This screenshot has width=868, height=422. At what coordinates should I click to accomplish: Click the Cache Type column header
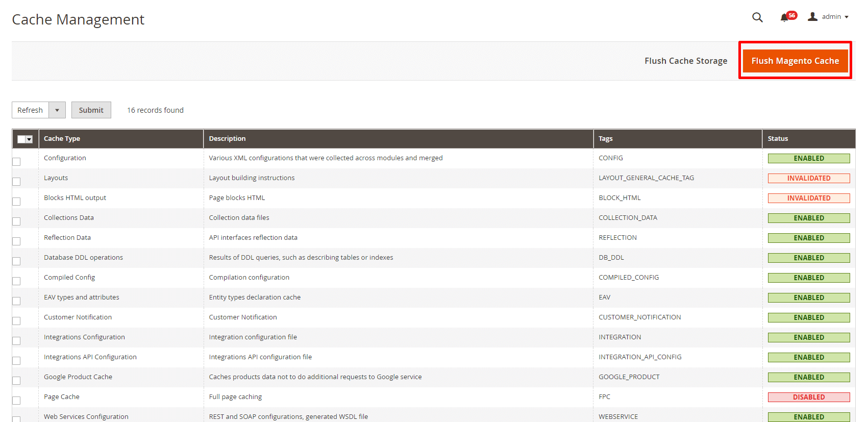coord(62,139)
